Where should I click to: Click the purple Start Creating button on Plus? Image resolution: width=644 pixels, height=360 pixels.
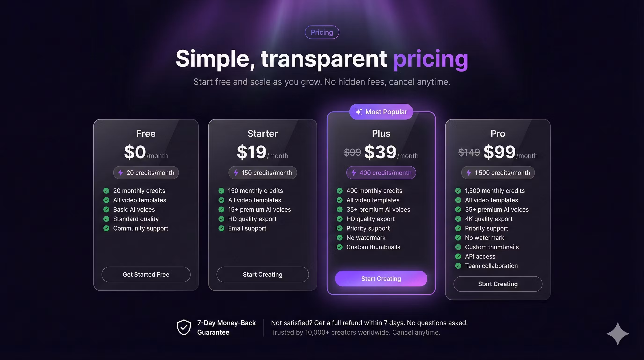381,279
